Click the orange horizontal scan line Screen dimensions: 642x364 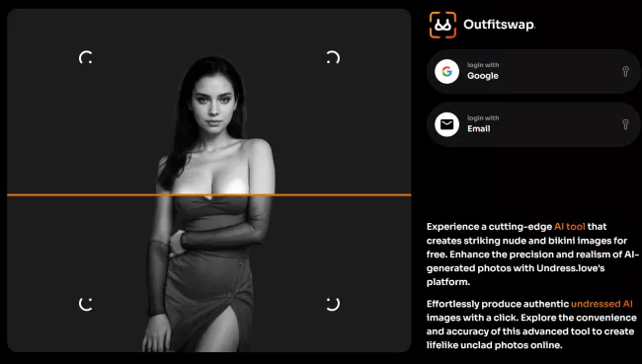(x=208, y=195)
